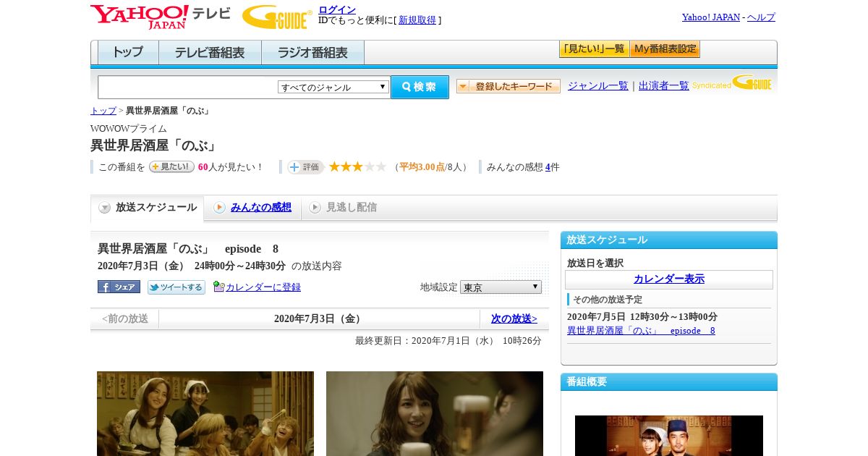Switch to the テレビ番組表 tab
The width and height of the screenshot is (868, 456).
click(210, 53)
